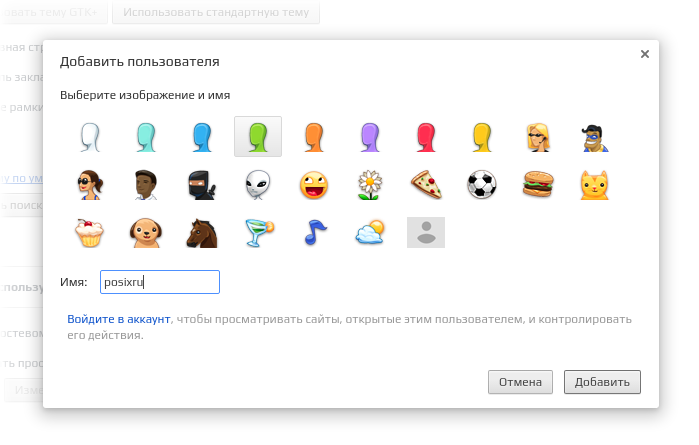The image size is (699, 445).
Task: Pick the black ninja avatar
Action: tap(202, 185)
